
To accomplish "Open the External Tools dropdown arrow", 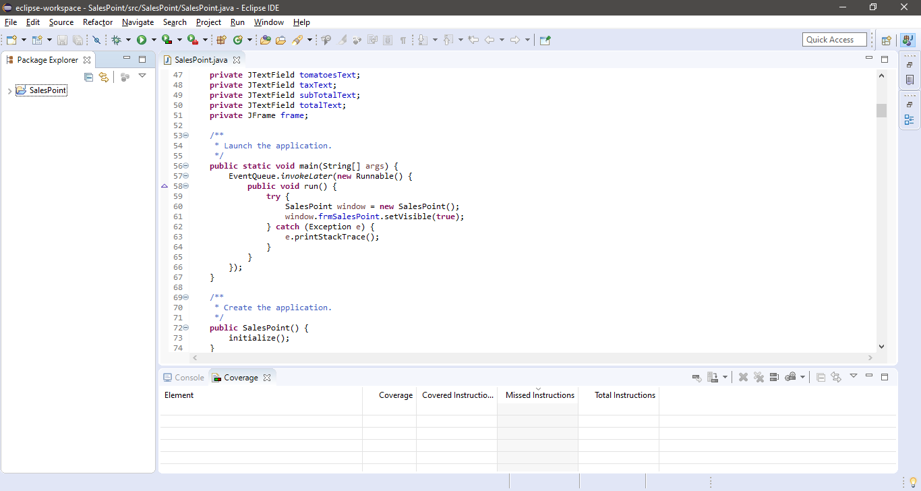I will [x=205, y=40].
